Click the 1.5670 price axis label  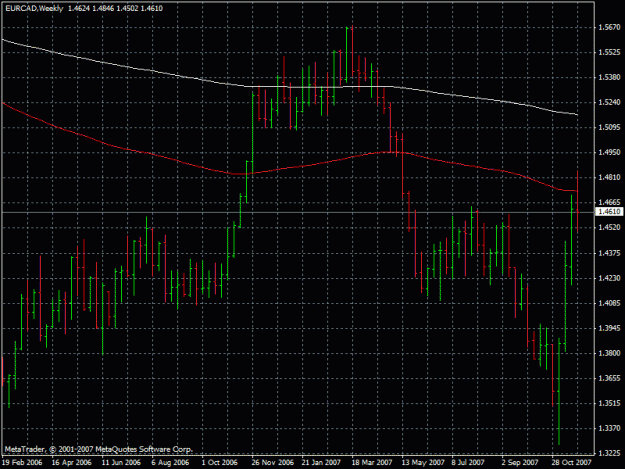click(609, 27)
